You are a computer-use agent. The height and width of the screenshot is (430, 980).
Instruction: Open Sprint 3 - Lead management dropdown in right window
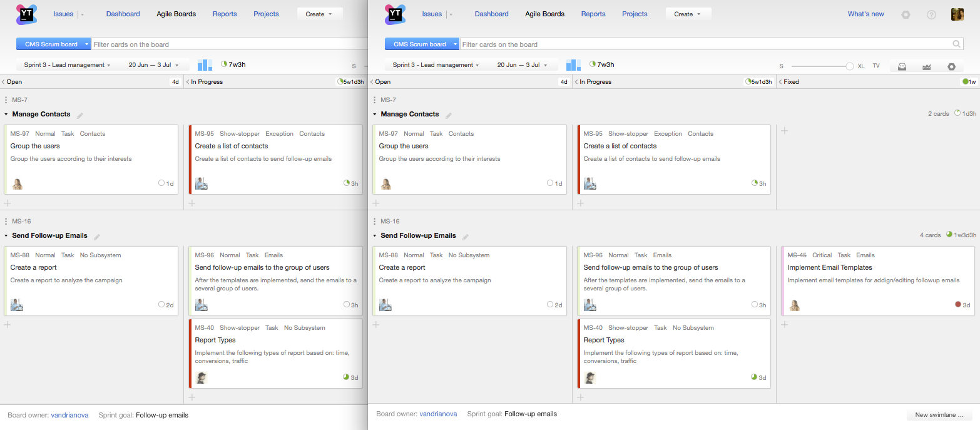pyautogui.click(x=436, y=65)
